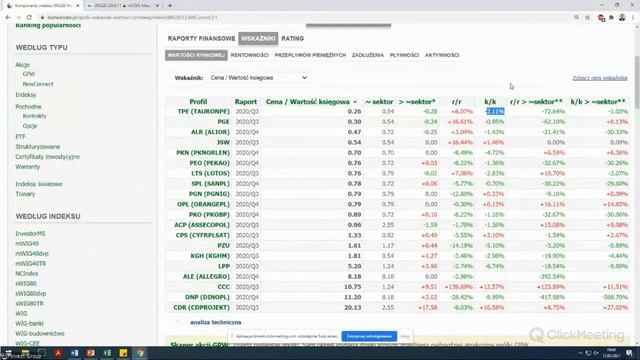Open the ALE (ALLEGRO) profile link
This screenshot has height=360, width=640.
tap(206, 276)
